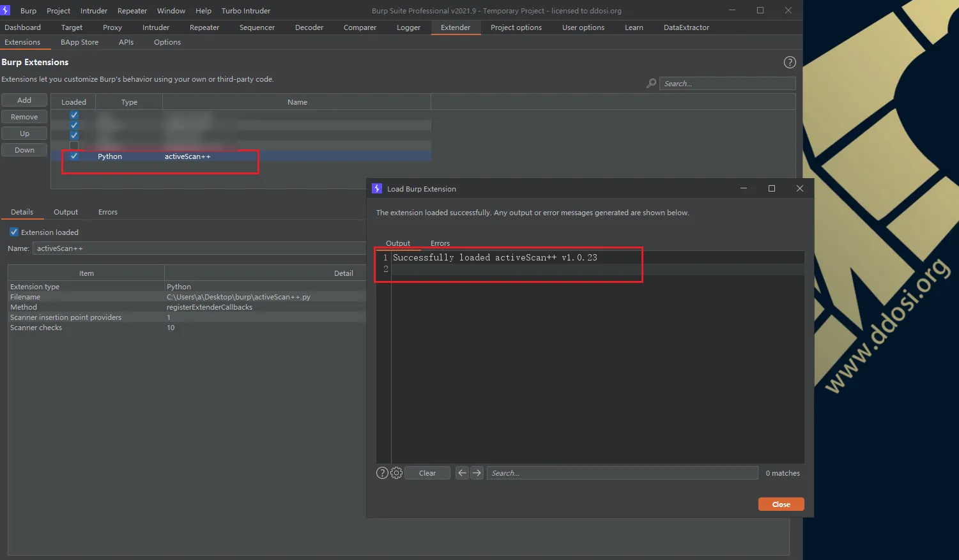Switch to the Logger tab
The height and width of the screenshot is (560, 959).
coord(408,27)
